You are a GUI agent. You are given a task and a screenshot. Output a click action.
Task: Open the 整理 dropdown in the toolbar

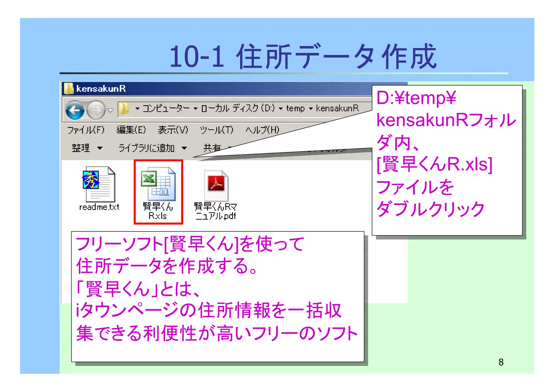[87, 148]
